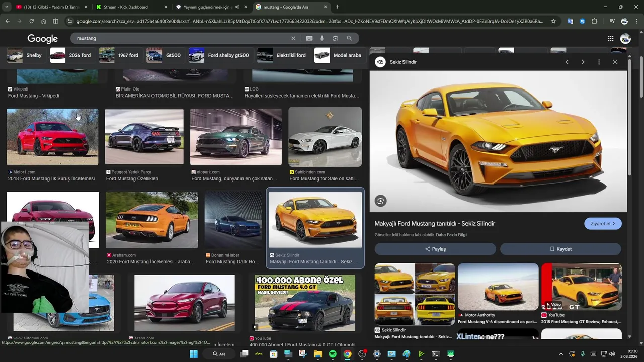This screenshot has height=362, width=644.
Task: Click the address bar URL
Action: coord(309,21)
